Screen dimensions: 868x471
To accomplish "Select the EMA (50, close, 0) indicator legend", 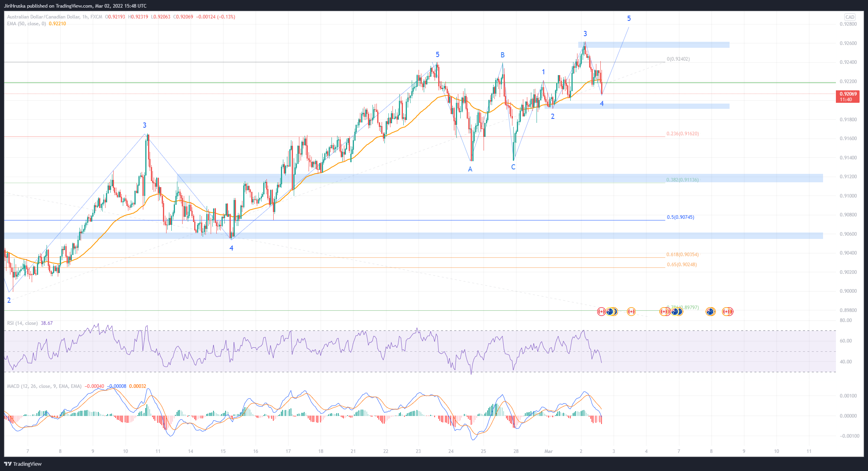I will click(26, 24).
